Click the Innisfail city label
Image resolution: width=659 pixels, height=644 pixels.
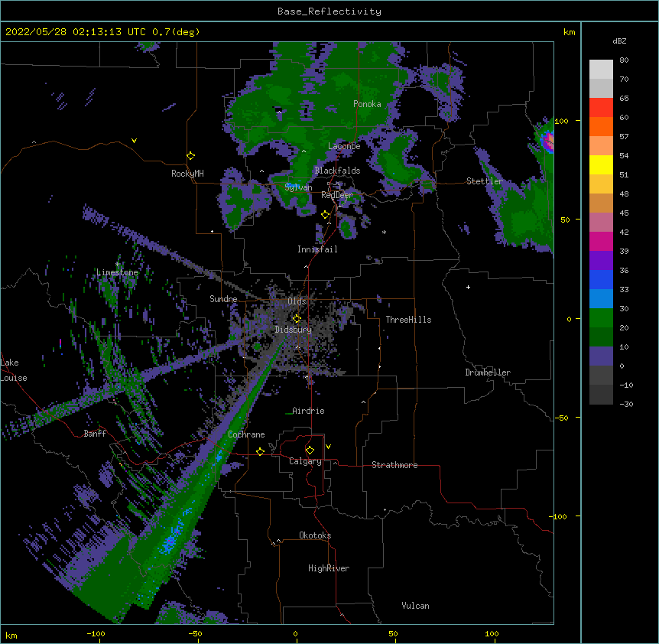(x=317, y=249)
